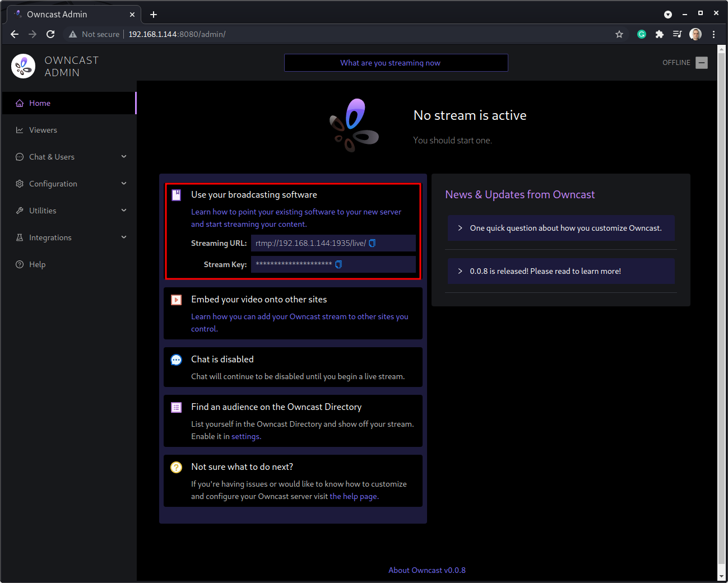Click 'No stream is active' heading

click(470, 115)
